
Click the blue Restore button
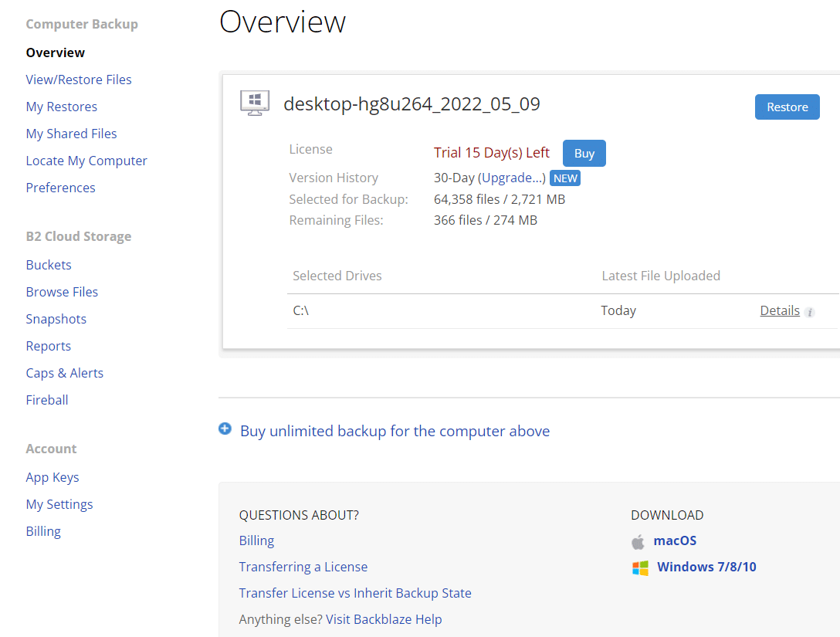pyautogui.click(x=787, y=107)
